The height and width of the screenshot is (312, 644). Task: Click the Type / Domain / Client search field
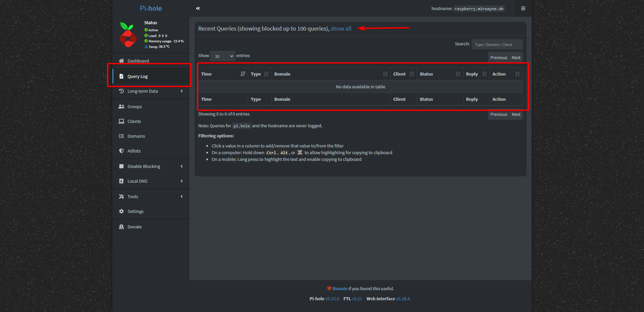click(497, 44)
